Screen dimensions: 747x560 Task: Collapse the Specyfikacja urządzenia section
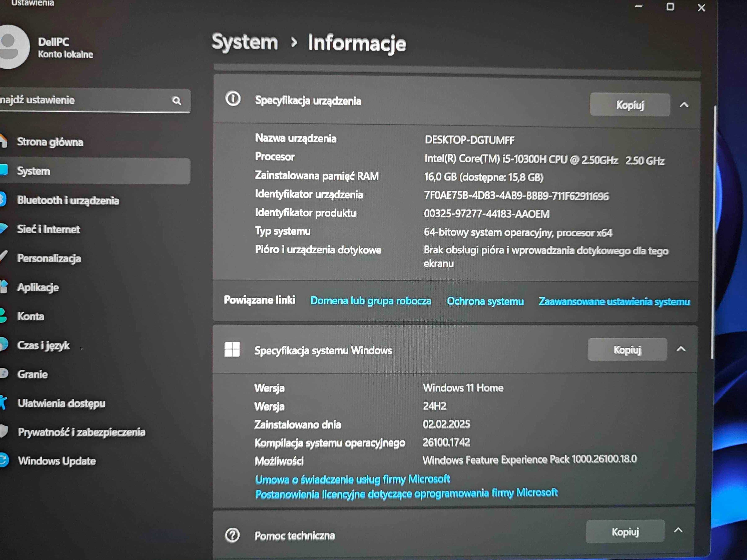[x=684, y=105]
